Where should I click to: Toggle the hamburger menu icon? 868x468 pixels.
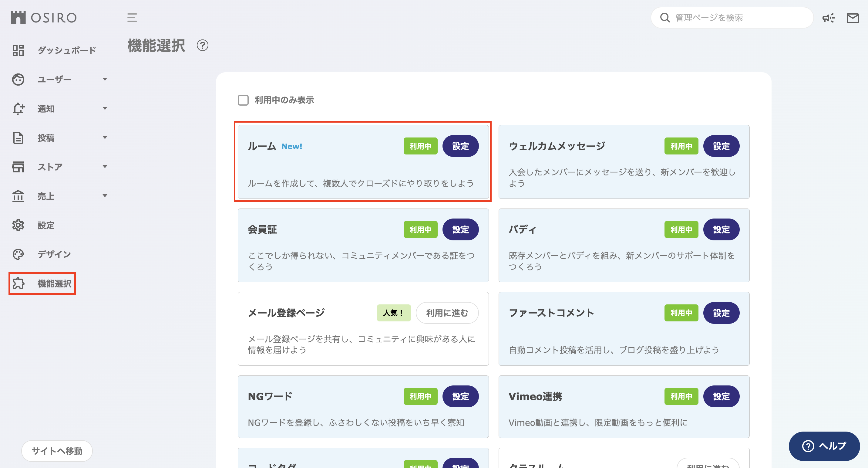click(132, 18)
